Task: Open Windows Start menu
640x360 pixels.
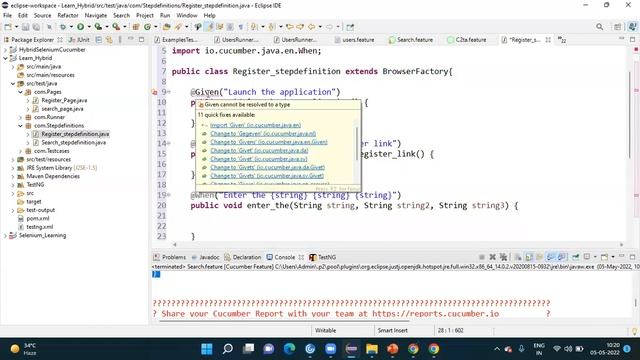Action: (207, 349)
